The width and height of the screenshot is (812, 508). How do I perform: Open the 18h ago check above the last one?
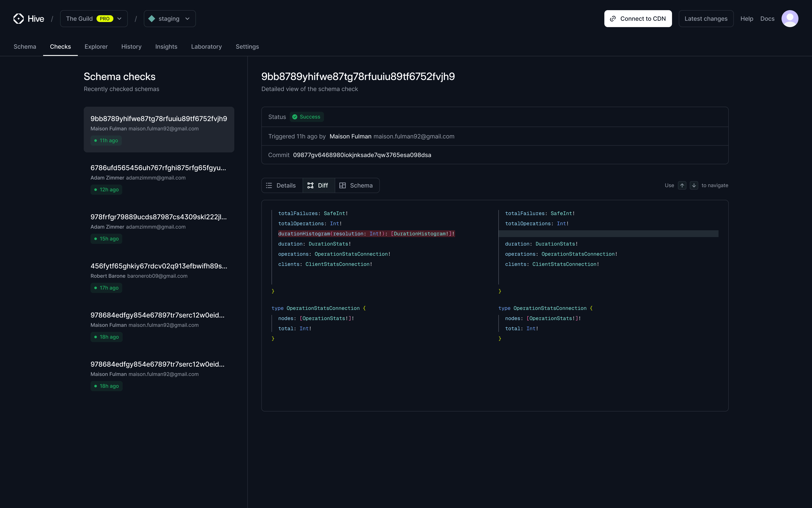pos(159,326)
